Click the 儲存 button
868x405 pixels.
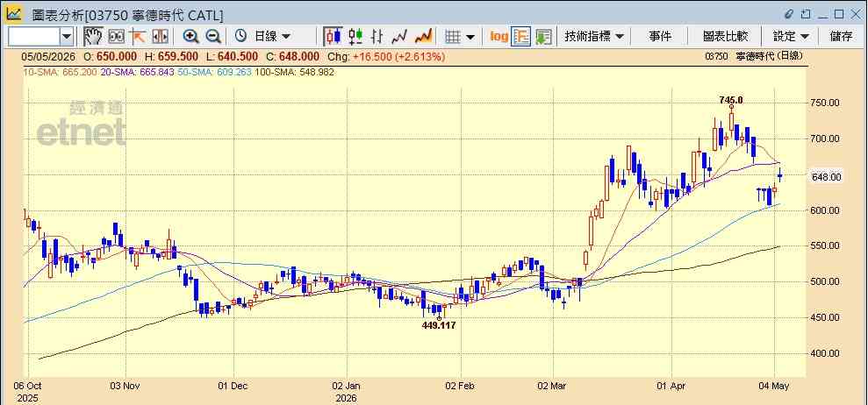point(841,37)
